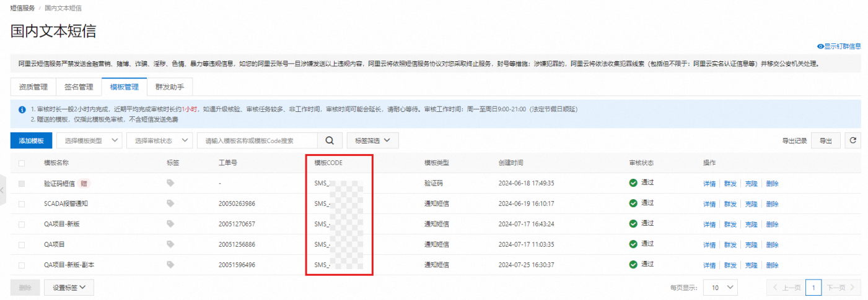Open the 选择模板类型 dropdown
Image resolution: width=868 pixels, height=300 pixels.
[89, 141]
